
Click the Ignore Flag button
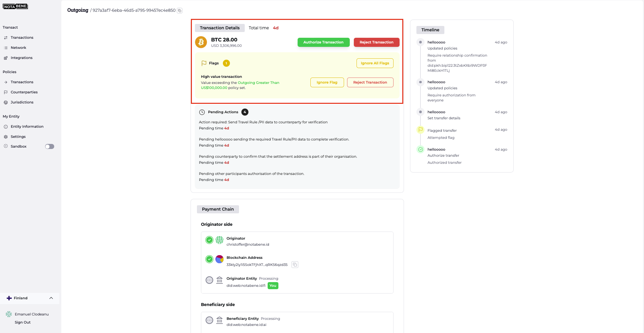pyautogui.click(x=327, y=82)
